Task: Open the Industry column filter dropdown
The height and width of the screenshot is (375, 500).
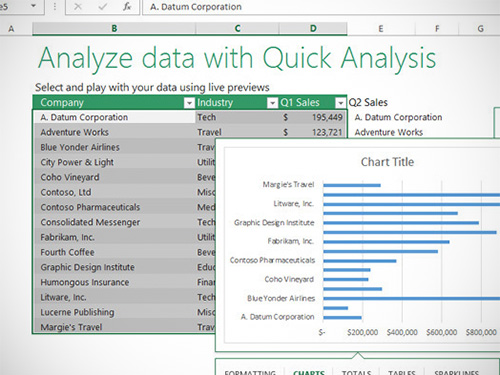Action: tap(272, 103)
